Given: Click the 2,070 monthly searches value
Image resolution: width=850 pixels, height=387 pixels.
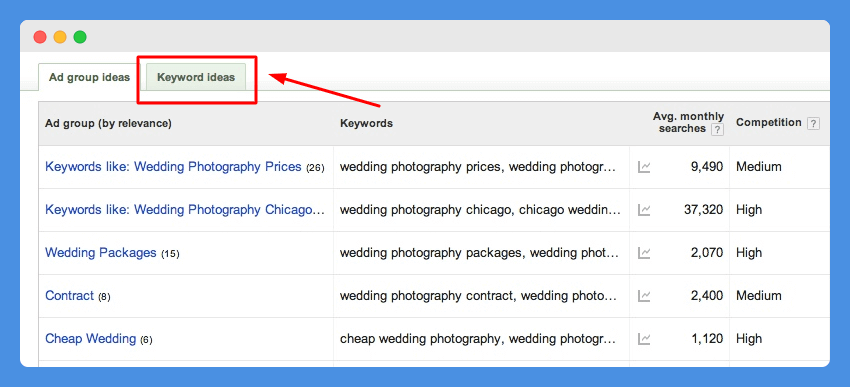Looking at the screenshot, I should tap(707, 253).
